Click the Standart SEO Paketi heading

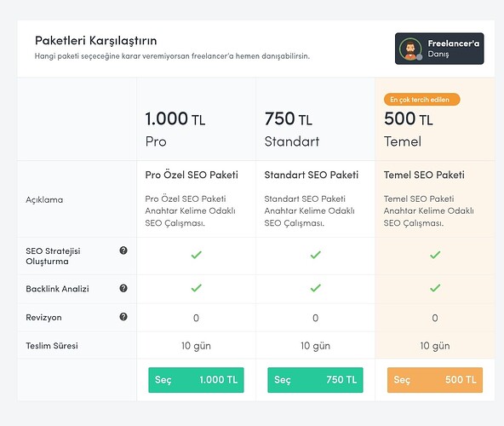(x=311, y=175)
